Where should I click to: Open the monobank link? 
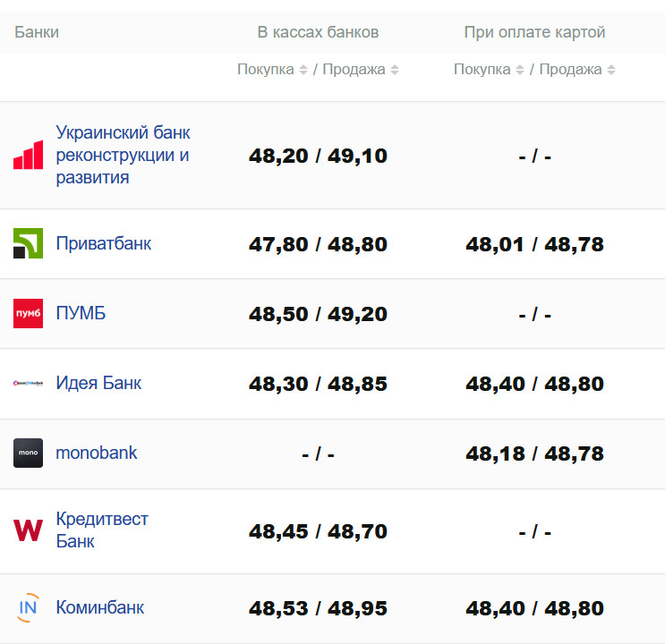pyautogui.click(x=97, y=453)
